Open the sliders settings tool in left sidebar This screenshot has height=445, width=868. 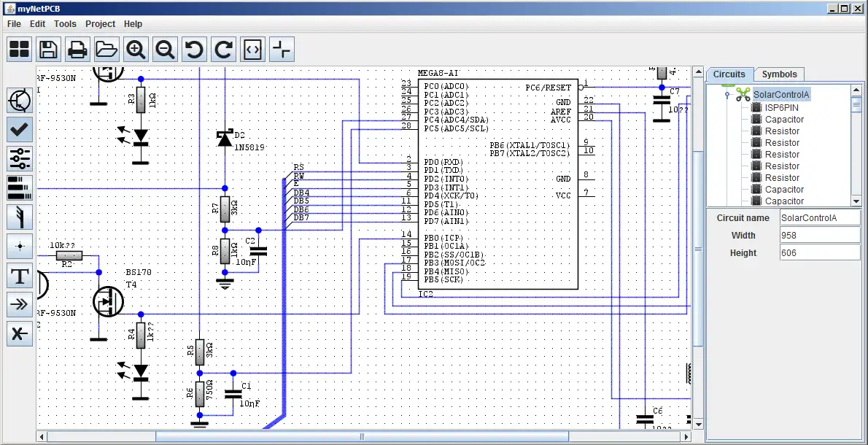[20, 159]
